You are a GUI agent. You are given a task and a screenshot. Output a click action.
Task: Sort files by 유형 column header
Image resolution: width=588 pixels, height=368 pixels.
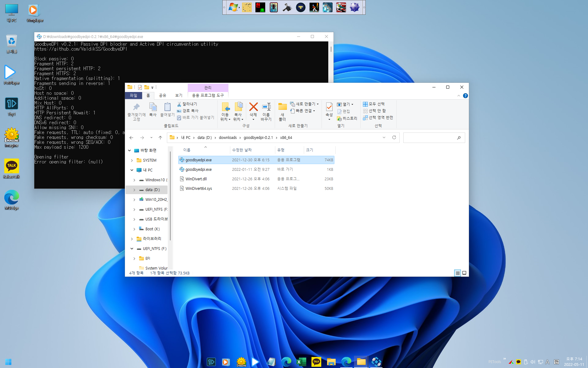pyautogui.click(x=289, y=150)
